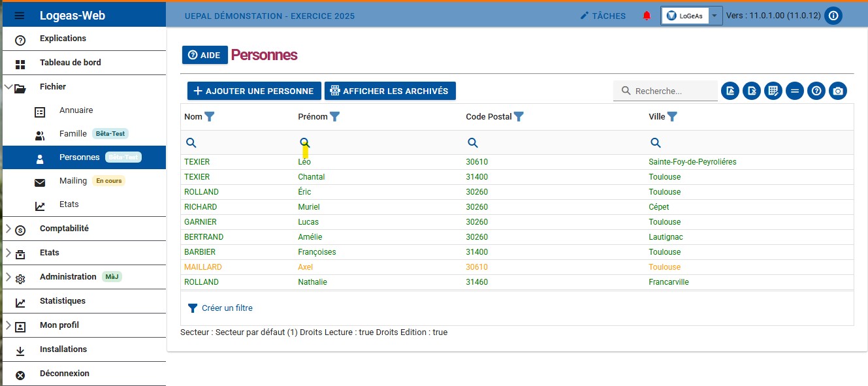
Task: Click the Ajouter une personne button
Action: (x=253, y=91)
